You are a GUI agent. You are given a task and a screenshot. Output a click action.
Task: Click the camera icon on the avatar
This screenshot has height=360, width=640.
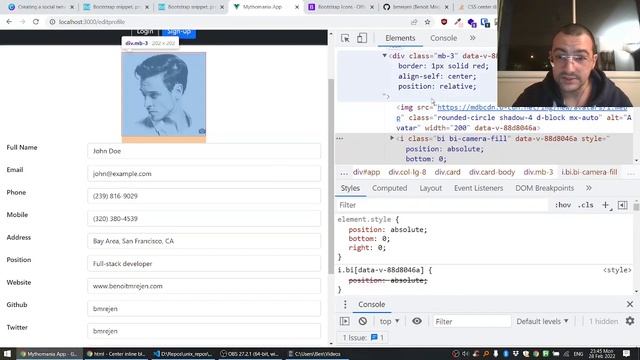point(202,131)
